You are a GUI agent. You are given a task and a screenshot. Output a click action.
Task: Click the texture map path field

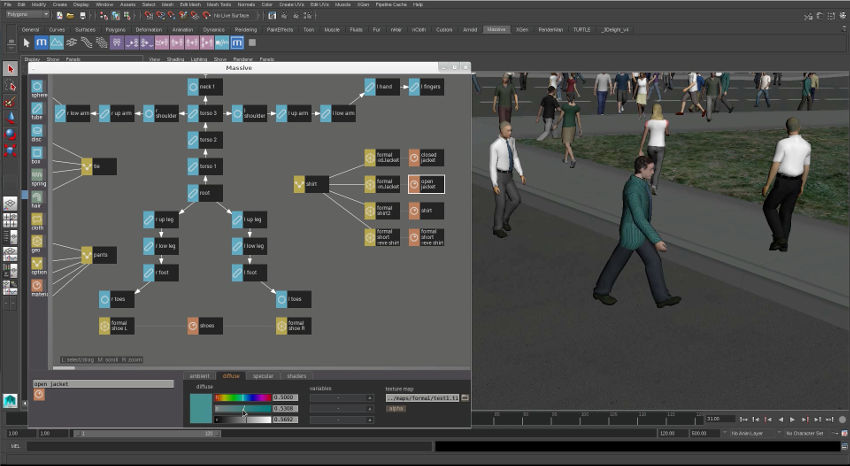(x=421, y=397)
